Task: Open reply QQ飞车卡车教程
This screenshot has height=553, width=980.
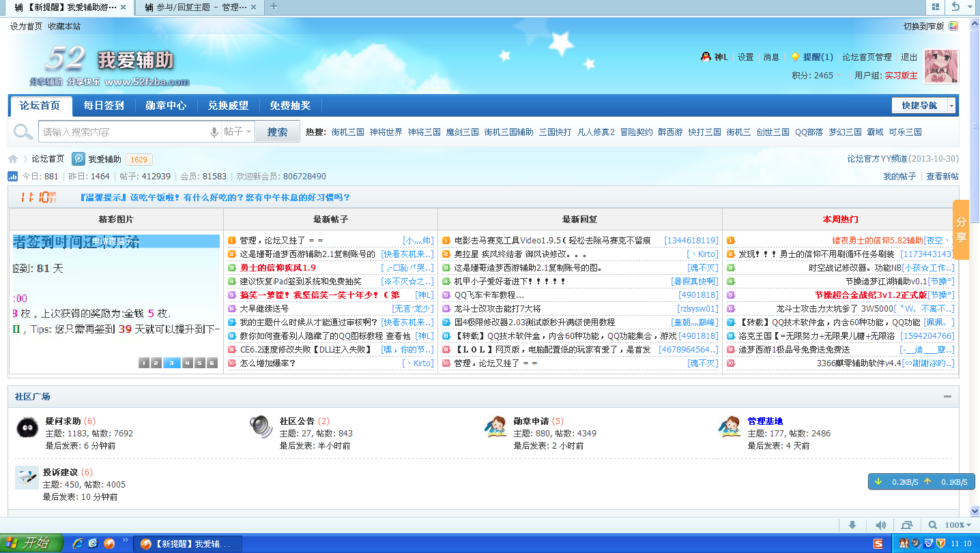Action: 489,295
